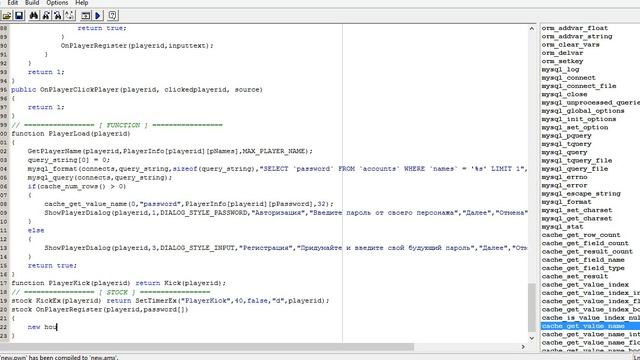
Task: Open the Options menu
Action: 57,3
